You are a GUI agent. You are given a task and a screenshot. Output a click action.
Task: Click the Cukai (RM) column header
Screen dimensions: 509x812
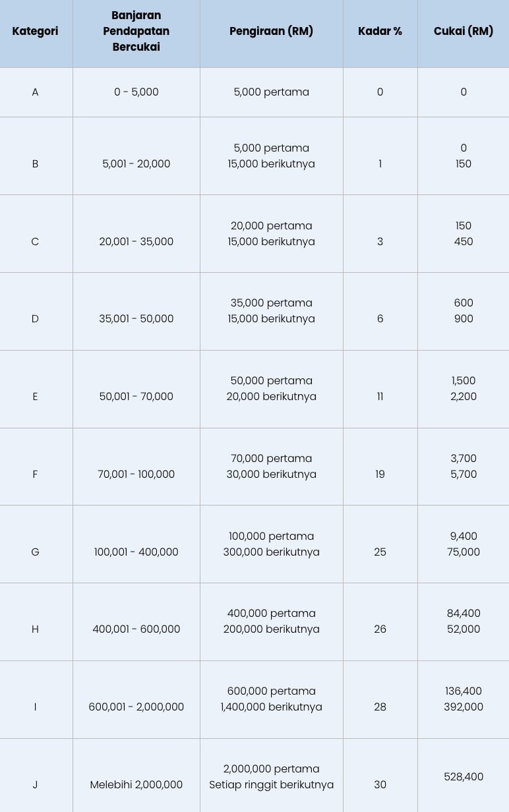click(464, 31)
